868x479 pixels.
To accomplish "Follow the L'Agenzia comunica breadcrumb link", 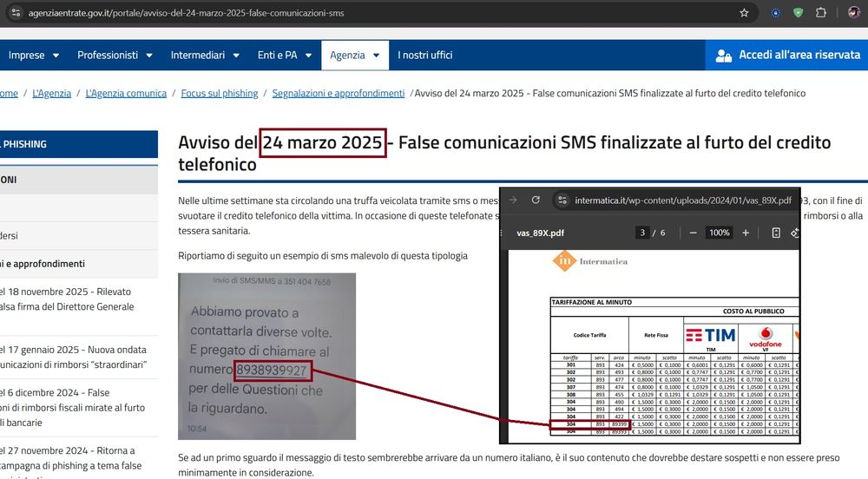I will coord(126,94).
